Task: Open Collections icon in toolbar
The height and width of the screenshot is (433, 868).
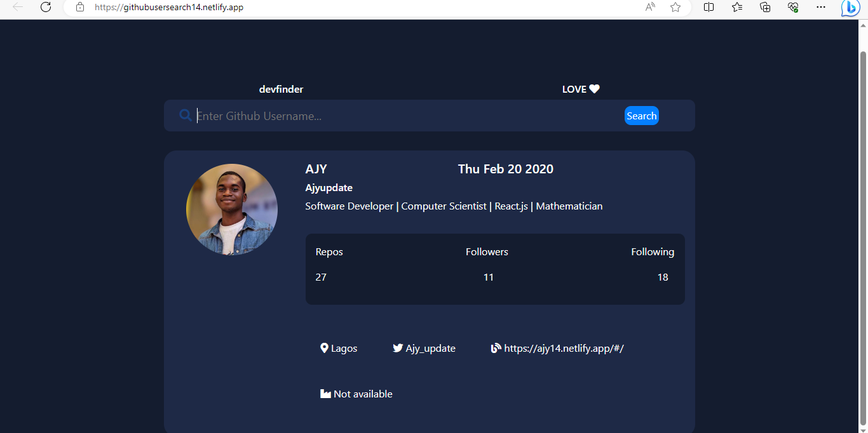Action: click(765, 7)
